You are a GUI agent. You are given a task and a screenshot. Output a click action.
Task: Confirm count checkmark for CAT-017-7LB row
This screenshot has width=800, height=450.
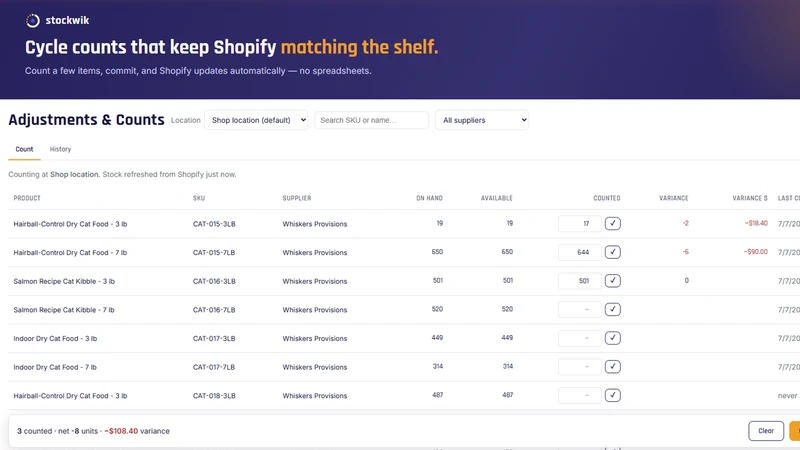click(613, 366)
